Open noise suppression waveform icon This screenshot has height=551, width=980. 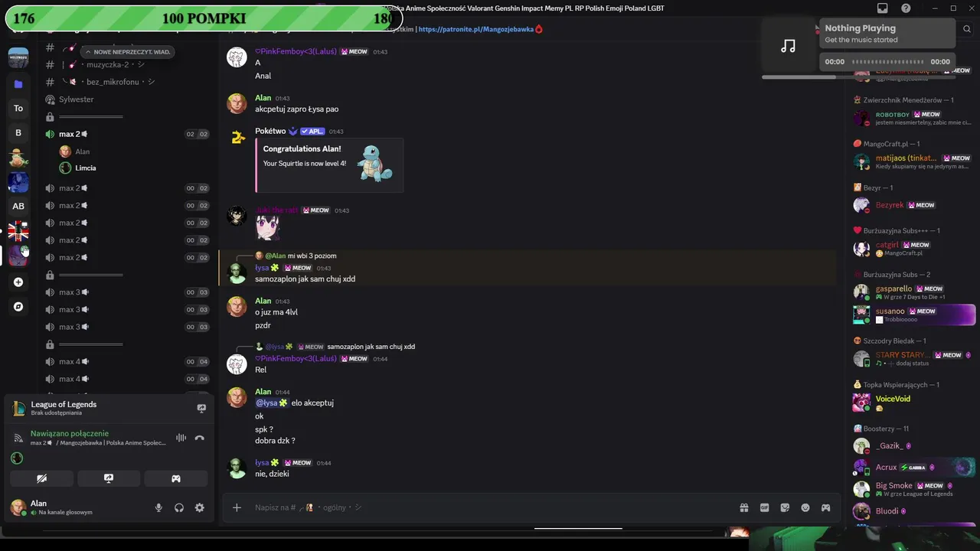tap(181, 438)
